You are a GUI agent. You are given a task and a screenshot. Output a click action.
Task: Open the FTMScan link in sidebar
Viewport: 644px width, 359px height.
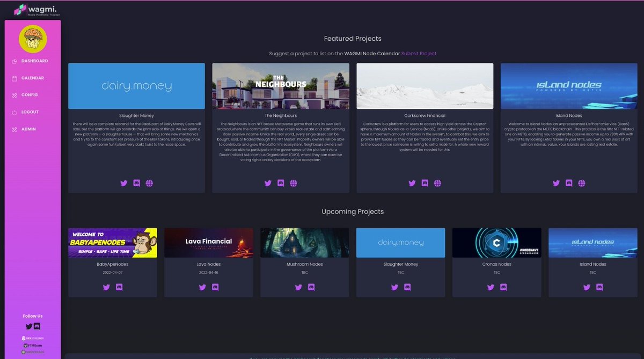click(x=33, y=345)
